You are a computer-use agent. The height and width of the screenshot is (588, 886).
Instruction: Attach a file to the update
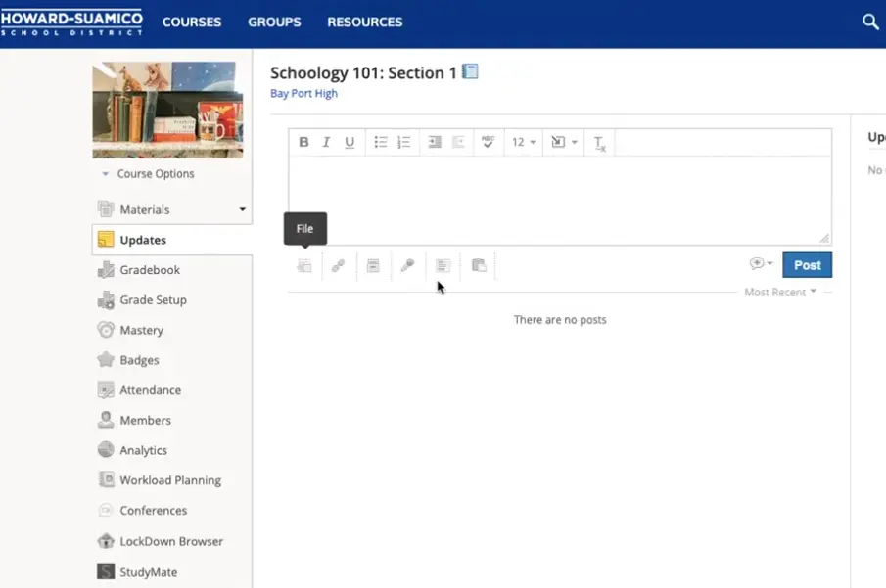pyautogui.click(x=304, y=265)
